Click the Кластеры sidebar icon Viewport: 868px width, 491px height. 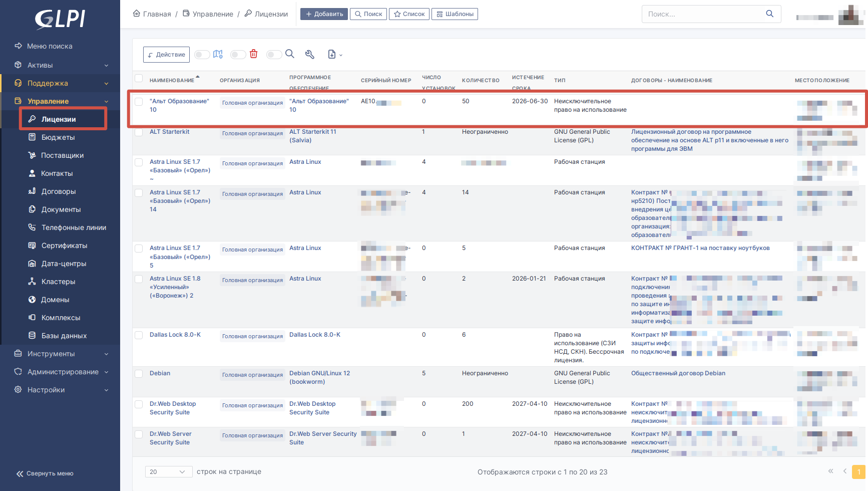click(x=32, y=282)
